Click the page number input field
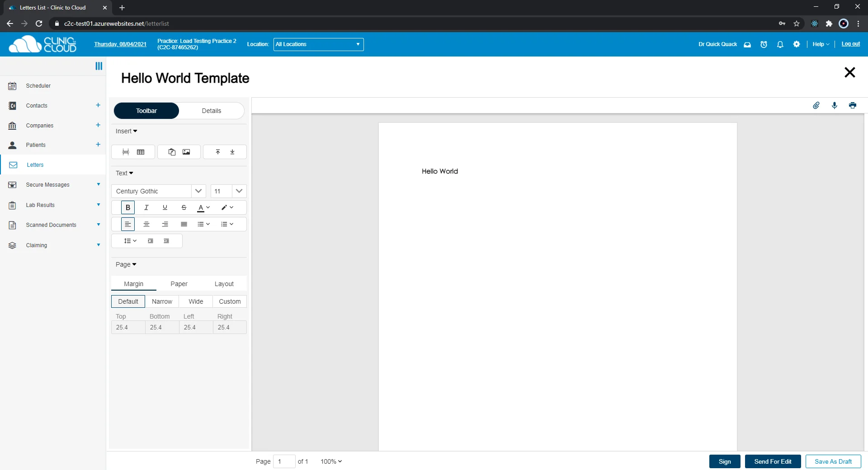Image resolution: width=868 pixels, height=470 pixels. point(284,461)
